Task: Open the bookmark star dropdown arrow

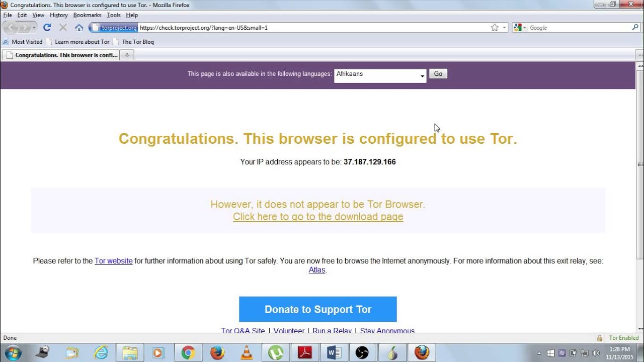Action: (x=505, y=28)
